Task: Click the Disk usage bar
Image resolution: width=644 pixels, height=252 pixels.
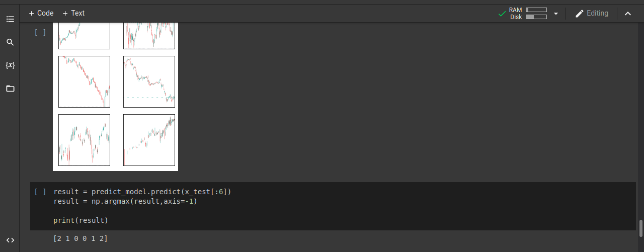Action: [536, 17]
